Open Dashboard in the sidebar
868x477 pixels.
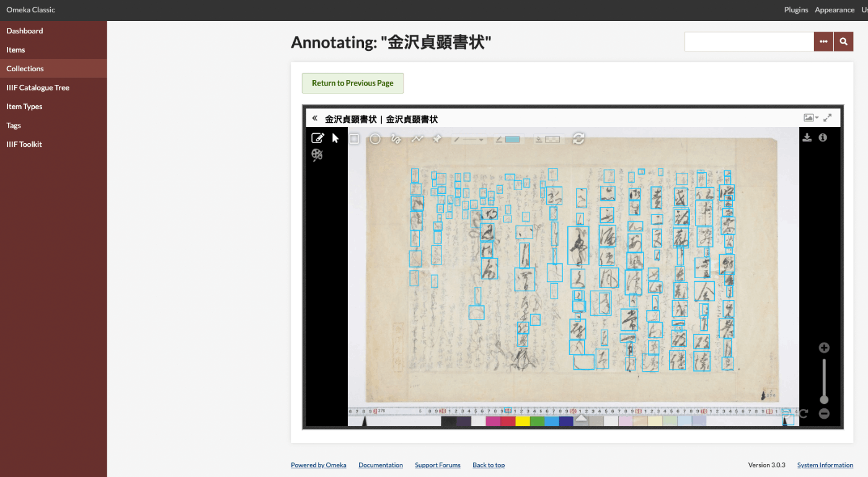(53, 31)
